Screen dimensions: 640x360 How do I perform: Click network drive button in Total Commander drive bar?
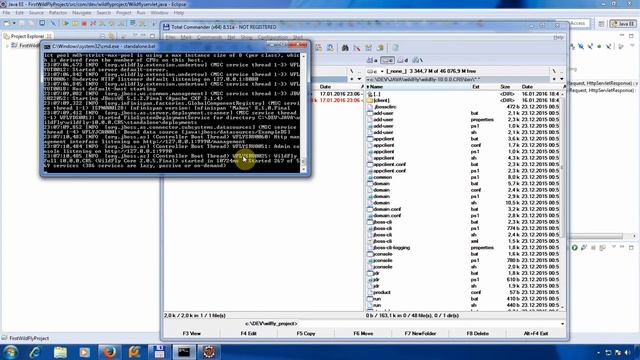tap(417, 60)
